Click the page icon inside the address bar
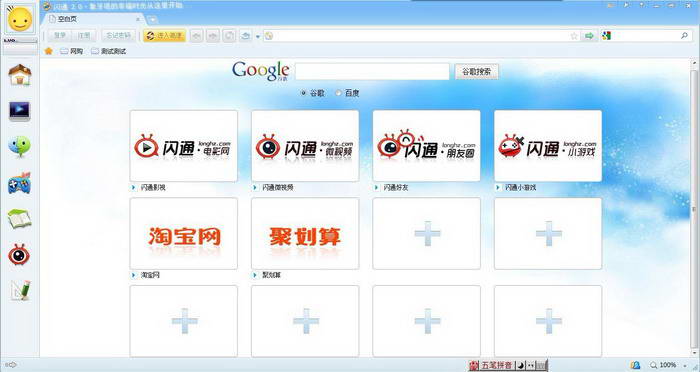Viewport: 700px width, 372px height. [269, 36]
